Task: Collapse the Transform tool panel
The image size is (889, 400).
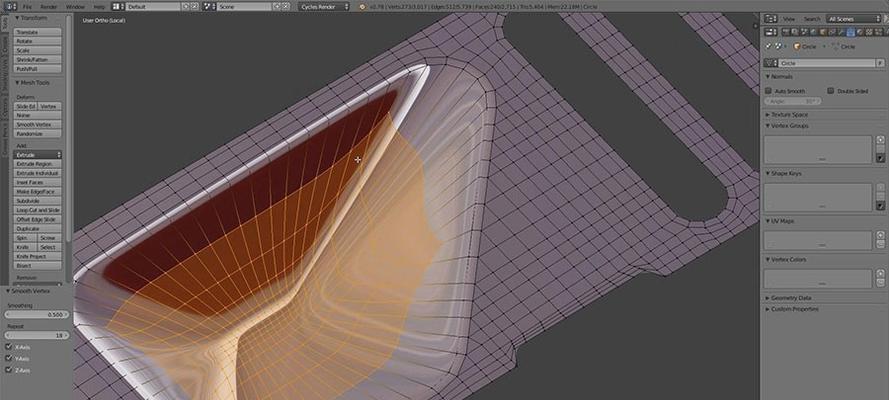Action: 31,18
